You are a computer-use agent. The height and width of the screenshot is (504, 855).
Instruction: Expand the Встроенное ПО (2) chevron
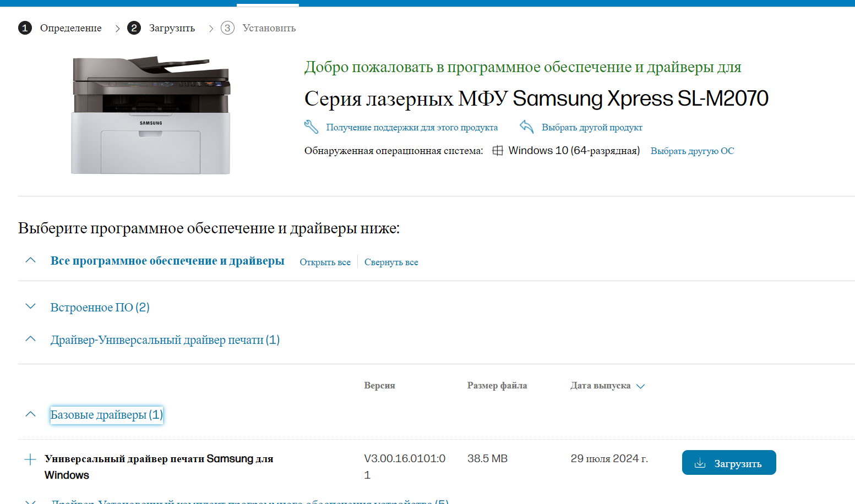tap(31, 306)
